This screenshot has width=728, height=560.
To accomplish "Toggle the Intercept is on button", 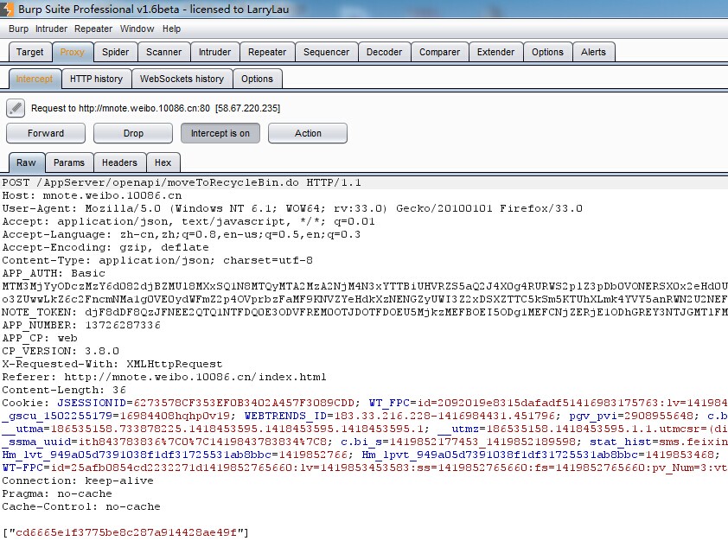I will [220, 133].
